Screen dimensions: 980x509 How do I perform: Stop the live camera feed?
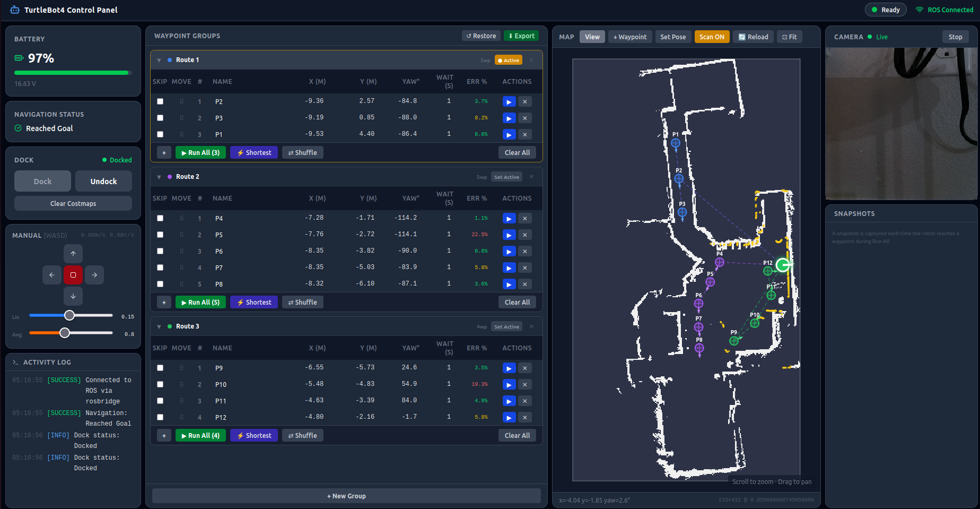(955, 37)
